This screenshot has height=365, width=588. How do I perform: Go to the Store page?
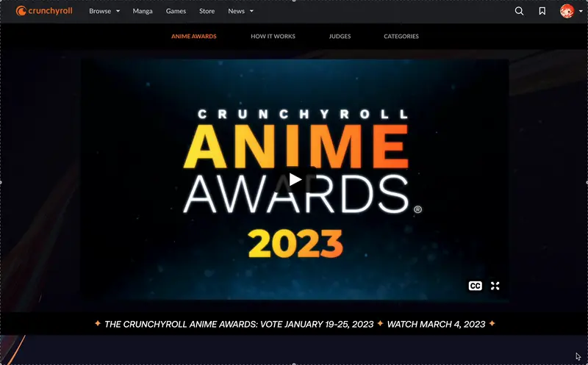(207, 11)
